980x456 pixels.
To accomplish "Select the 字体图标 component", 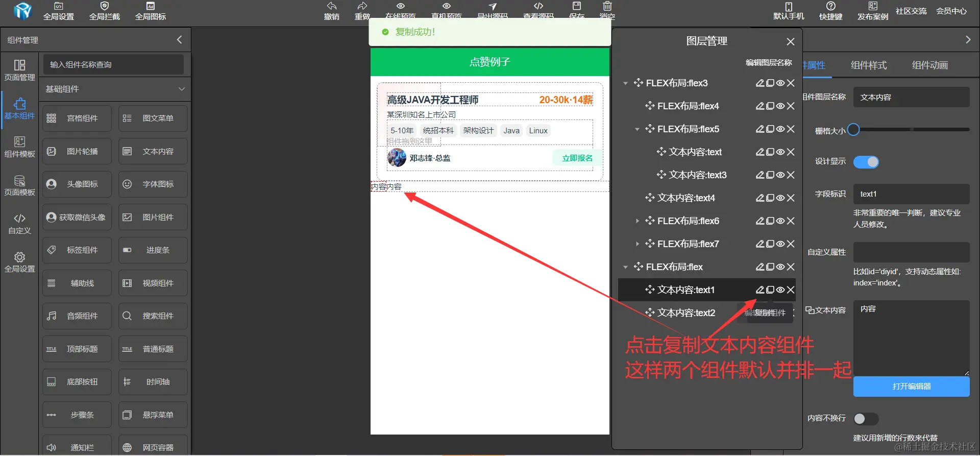I will [153, 184].
